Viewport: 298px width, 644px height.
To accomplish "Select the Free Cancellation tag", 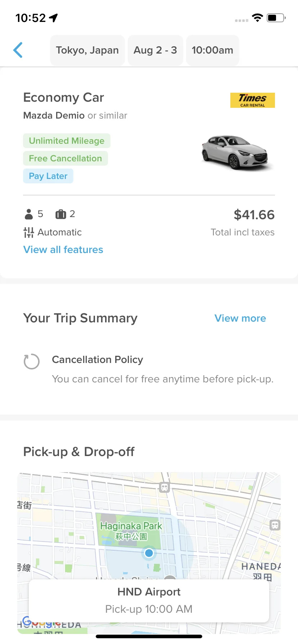I will [x=66, y=158].
